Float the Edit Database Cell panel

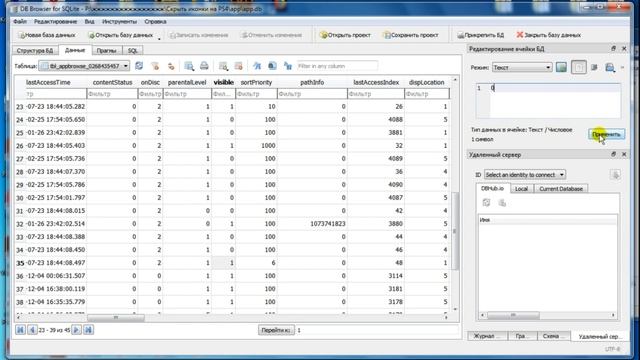tap(613, 48)
